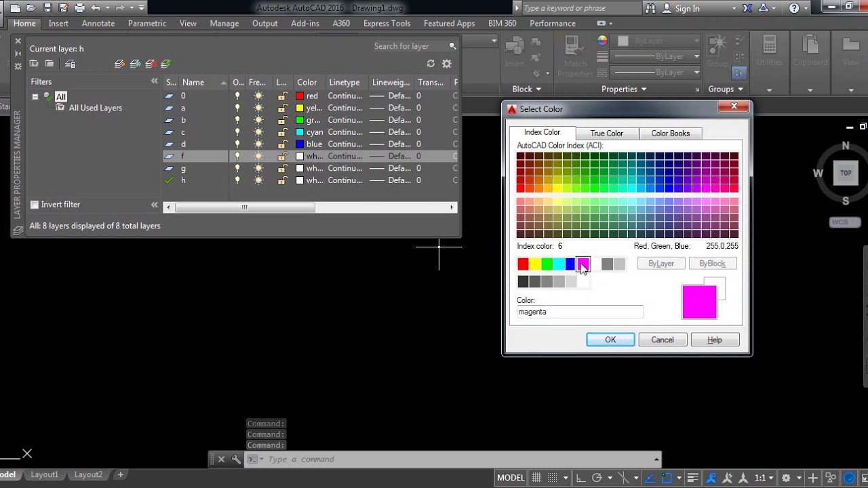The image size is (868, 488).
Task: Toggle the lock icon for layer d
Action: pos(282,144)
